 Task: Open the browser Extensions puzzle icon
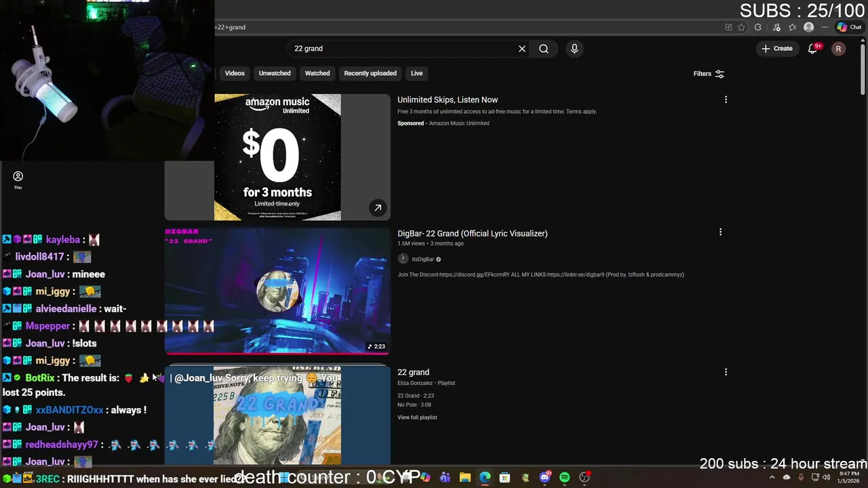(758, 27)
